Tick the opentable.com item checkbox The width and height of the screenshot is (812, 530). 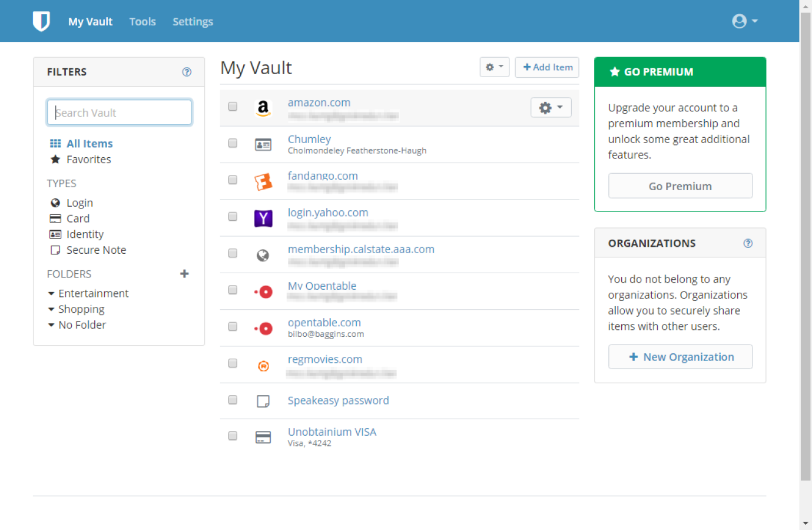click(233, 326)
